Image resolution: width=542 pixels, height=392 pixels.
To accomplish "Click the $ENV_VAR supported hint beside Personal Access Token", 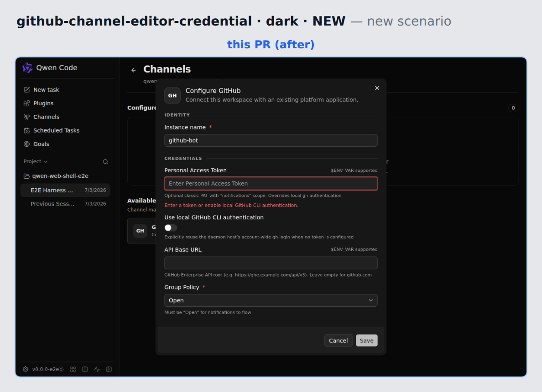I will 354,170.
